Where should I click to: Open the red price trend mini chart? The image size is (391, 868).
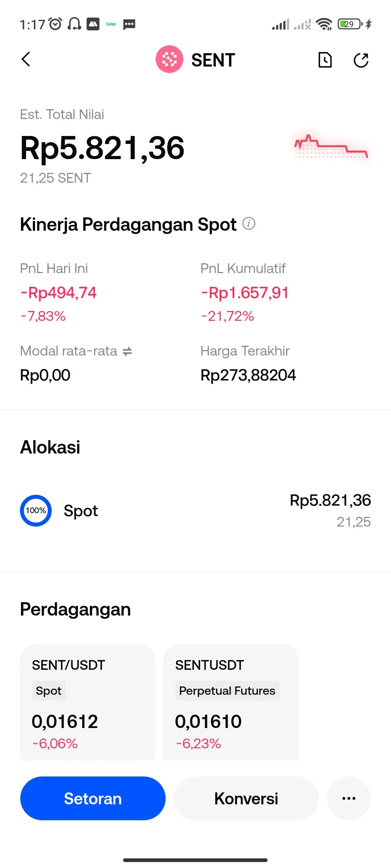(x=331, y=147)
